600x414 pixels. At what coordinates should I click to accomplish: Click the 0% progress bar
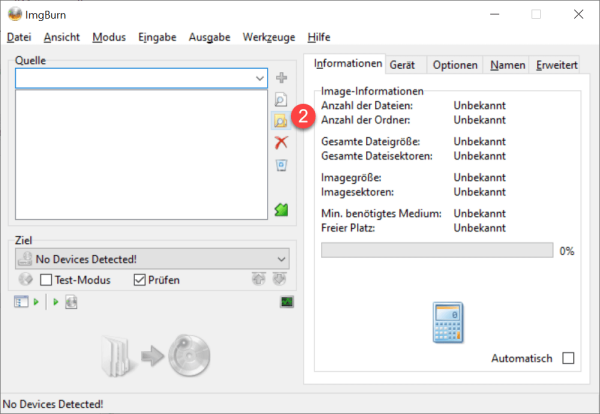pos(437,250)
